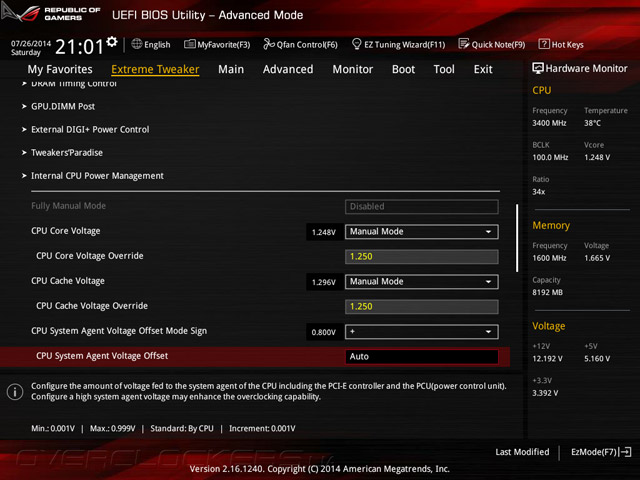Launch EZ Tuning Wizard(F11)
Viewport: 640px width, 480px height.
point(399,44)
